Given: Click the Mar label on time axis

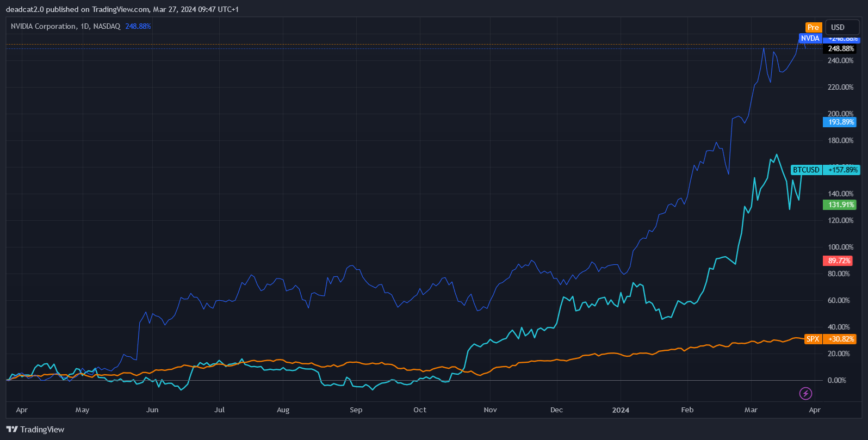Looking at the screenshot, I should (x=751, y=410).
